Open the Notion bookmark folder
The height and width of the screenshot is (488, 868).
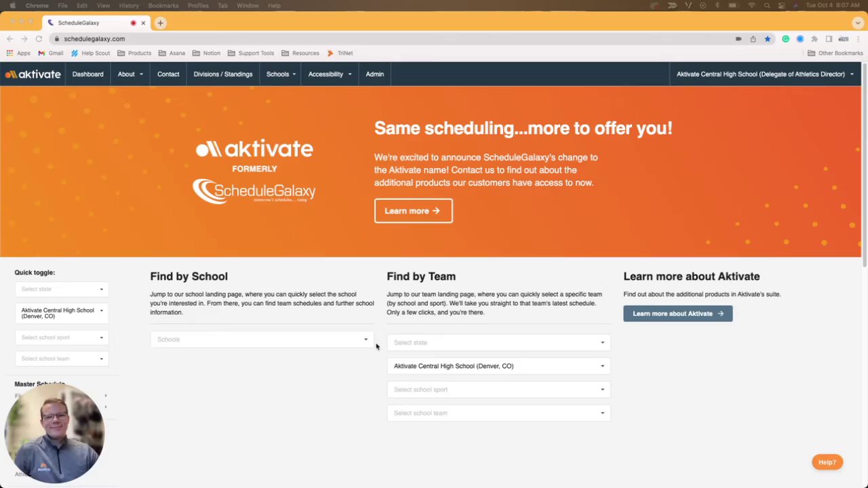point(206,53)
